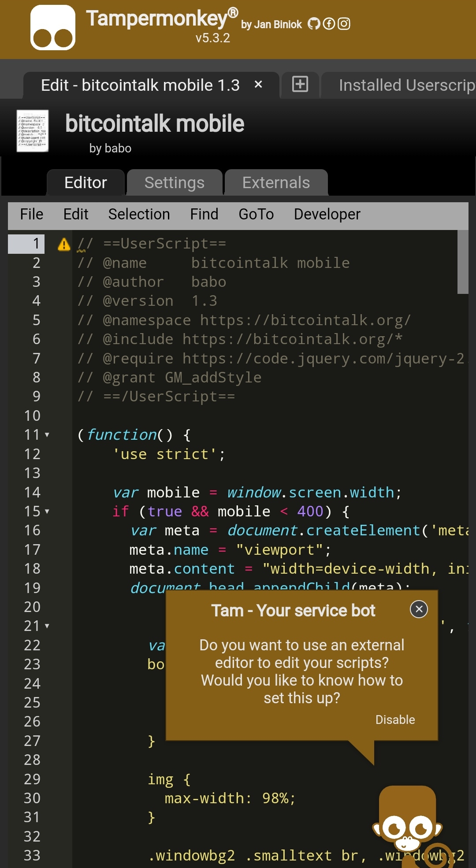The image size is (476, 868).
Task: Open the Find menu
Action: (x=204, y=214)
